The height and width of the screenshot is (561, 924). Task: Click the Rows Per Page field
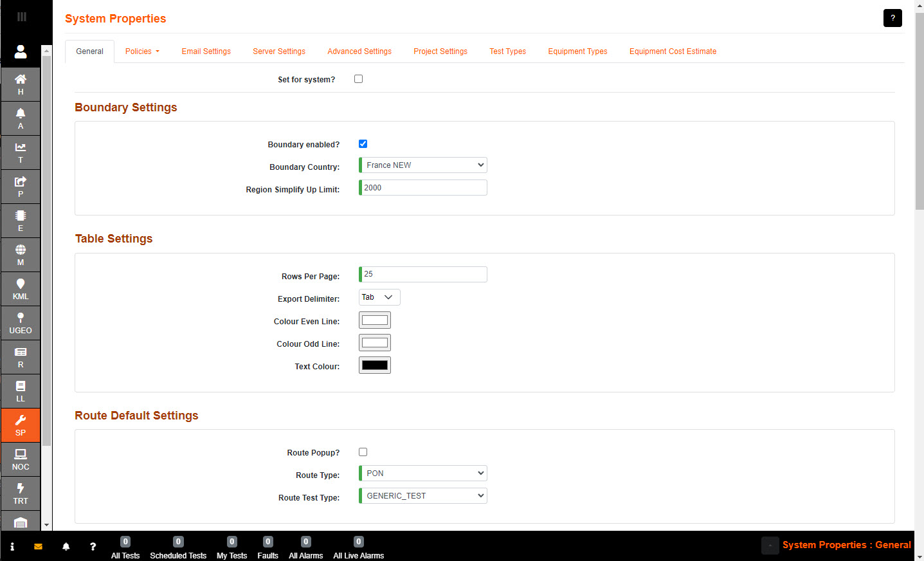pos(423,275)
